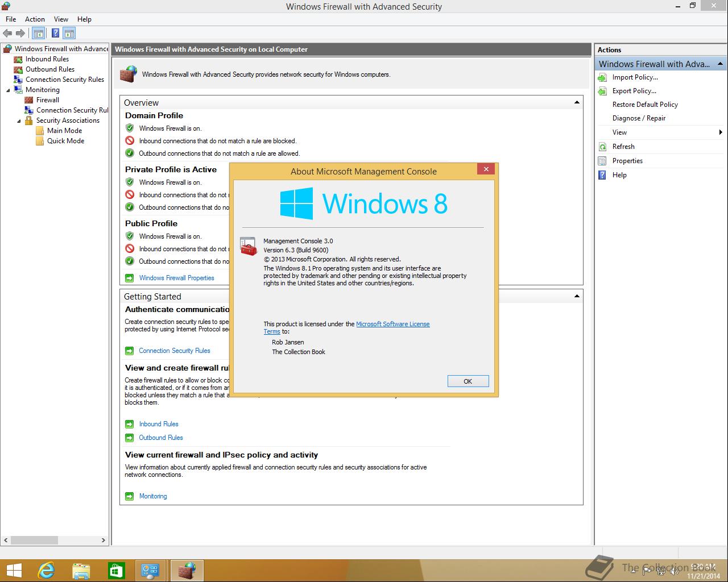
Task: Click the Microsoft Software License Terms link
Action: (392, 324)
